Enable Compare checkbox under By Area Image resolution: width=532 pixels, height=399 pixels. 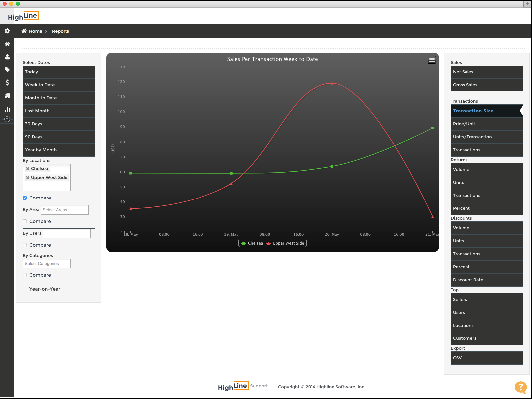tap(25, 221)
